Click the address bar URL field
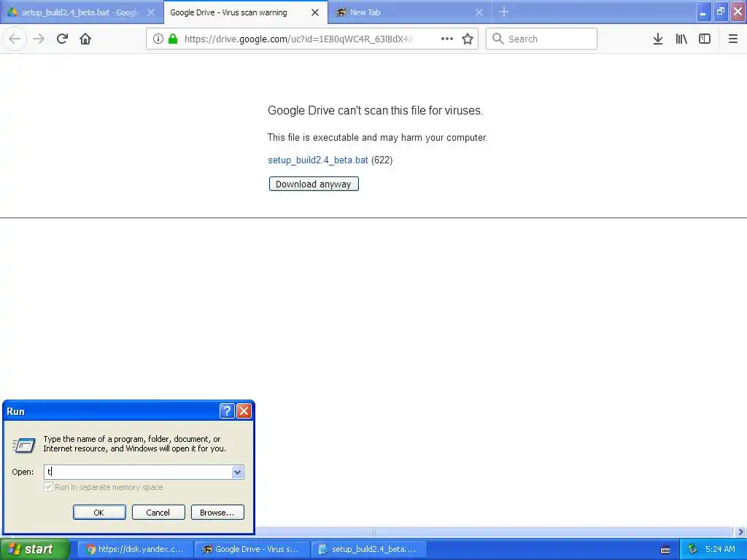The image size is (747, 560). [298, 39]
